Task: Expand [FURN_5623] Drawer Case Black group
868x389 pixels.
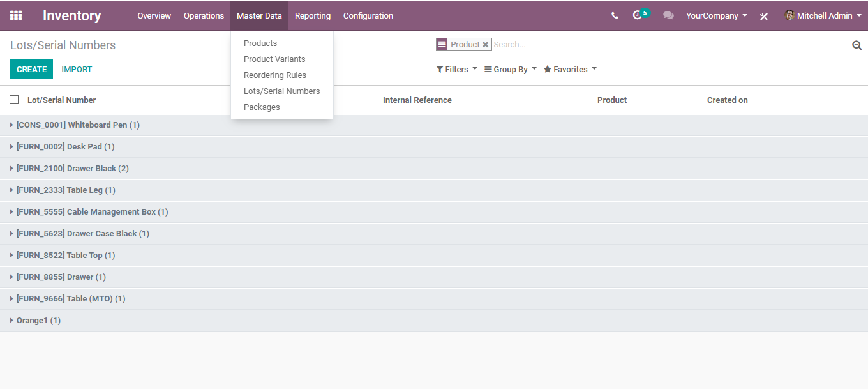Action: point(434,234)
